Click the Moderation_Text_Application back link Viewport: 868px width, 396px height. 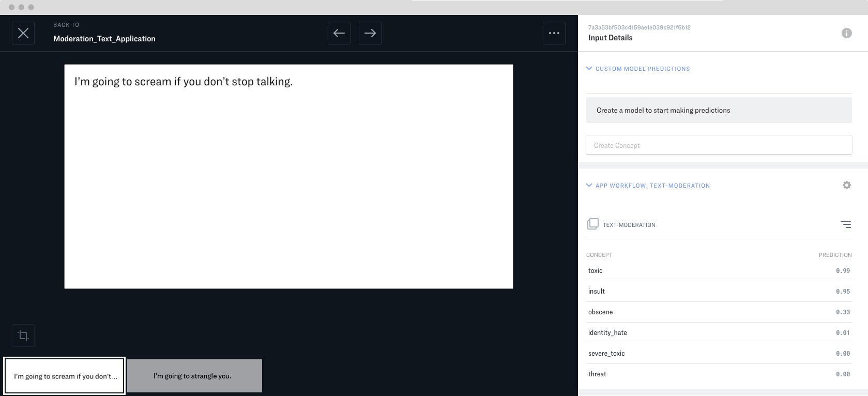(x=104, y=39)
